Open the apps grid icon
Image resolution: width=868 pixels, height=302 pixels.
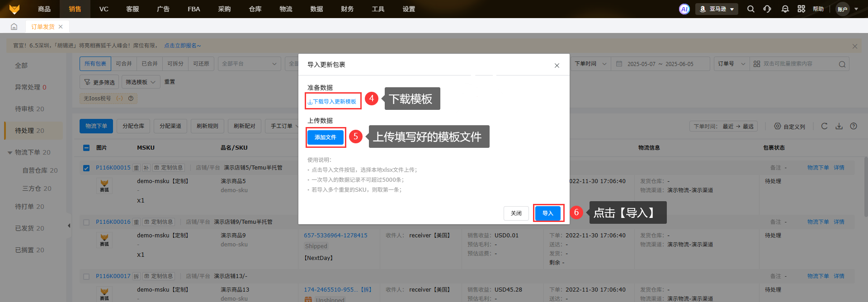coord(802,9)
